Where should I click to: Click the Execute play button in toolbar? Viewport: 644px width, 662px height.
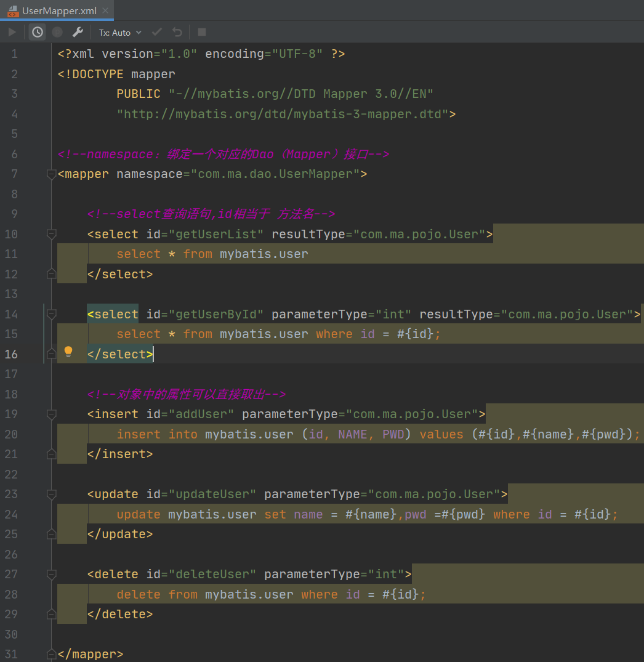[12, 32]
